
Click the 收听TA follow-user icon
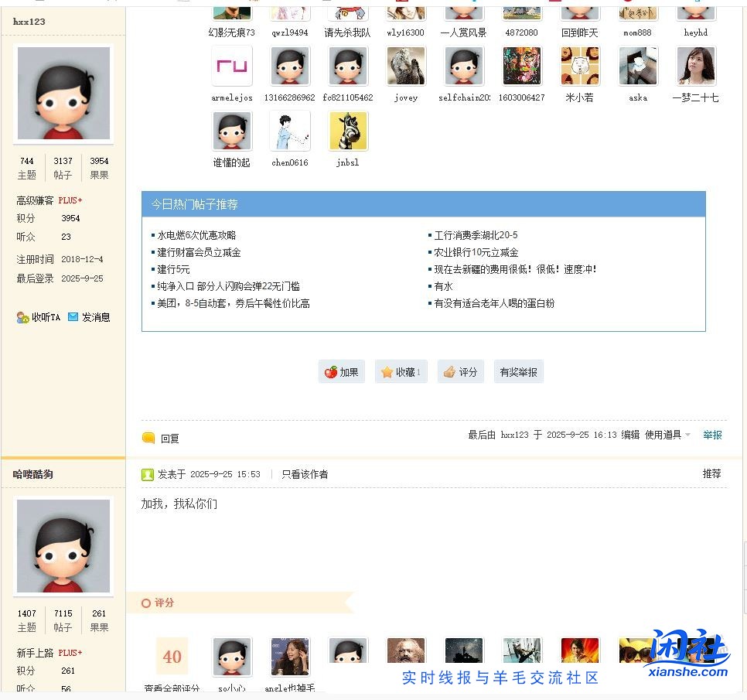[x=22, y=317]
